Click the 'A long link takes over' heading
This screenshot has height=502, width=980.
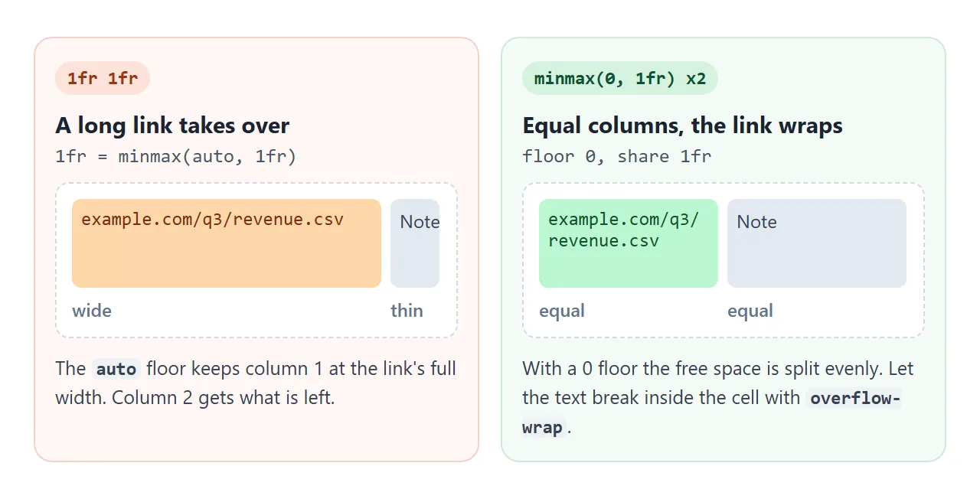172,125
